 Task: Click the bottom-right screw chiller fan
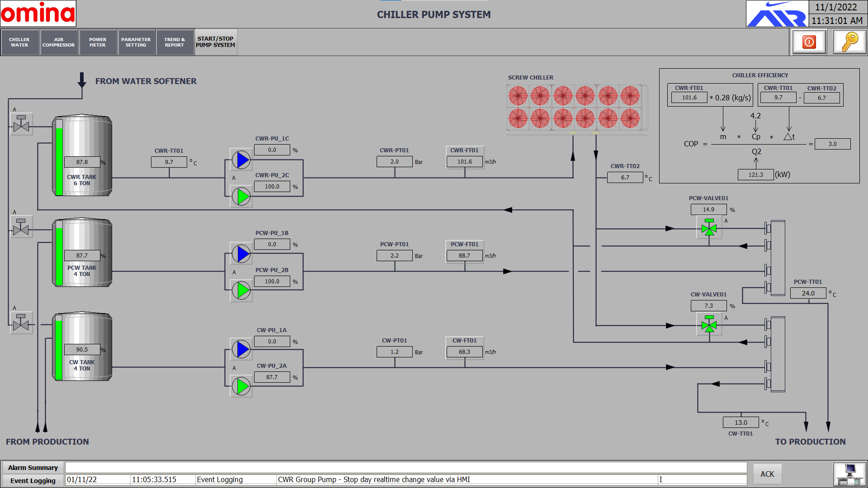click(630, 119)
